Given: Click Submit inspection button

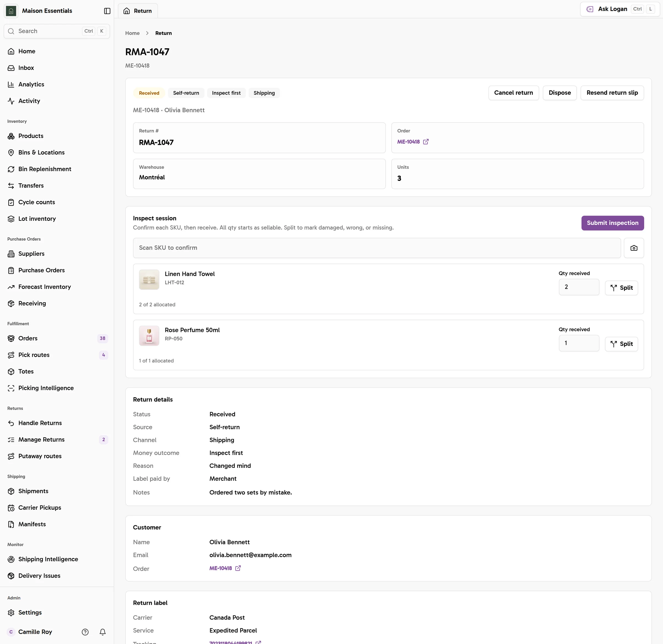Looking at the screenshot, I should [x=612, y=223].
